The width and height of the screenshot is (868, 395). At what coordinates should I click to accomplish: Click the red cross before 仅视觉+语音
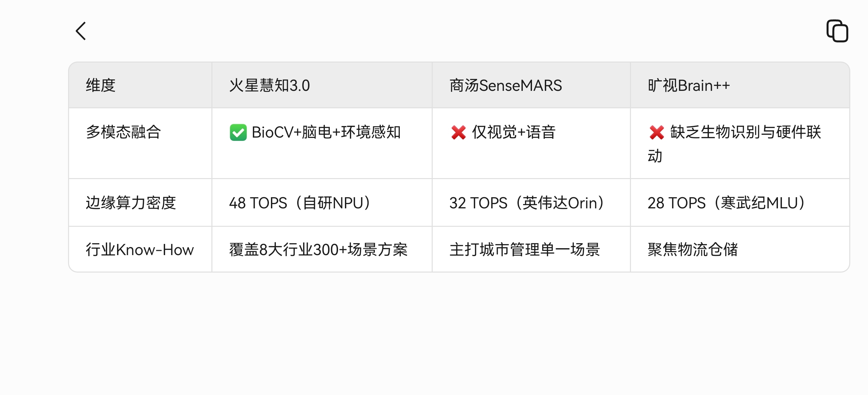pyautogui.click(x=458, y=132)
